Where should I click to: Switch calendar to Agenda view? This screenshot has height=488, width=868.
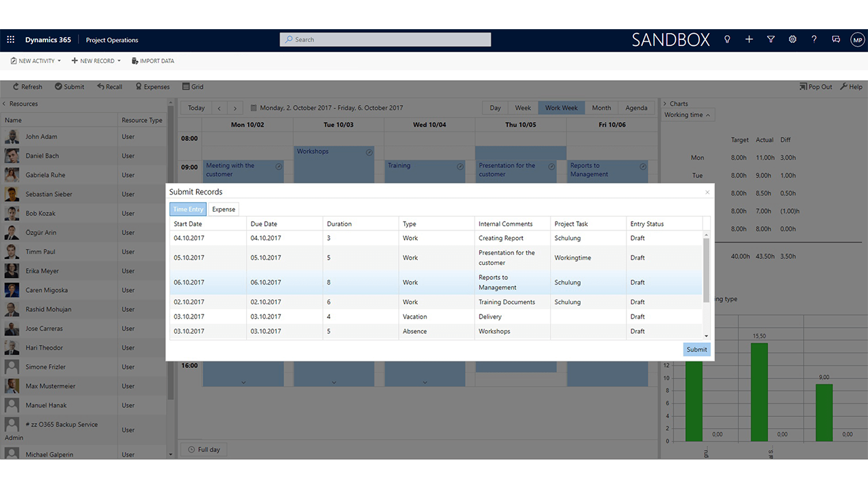[636, 108]
